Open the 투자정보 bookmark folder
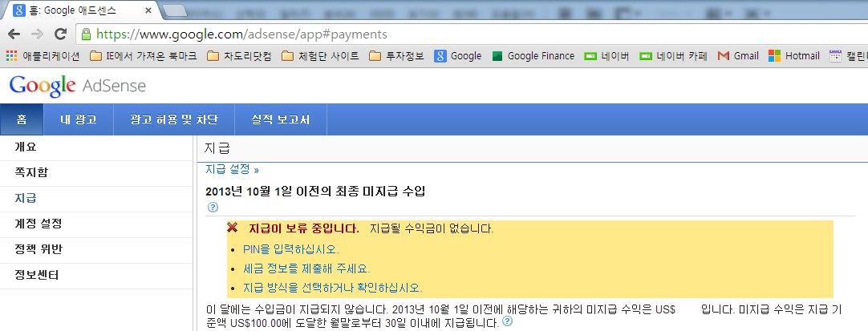Image resolution: width=868 pixels, height=331 pixels. point(396,56)
